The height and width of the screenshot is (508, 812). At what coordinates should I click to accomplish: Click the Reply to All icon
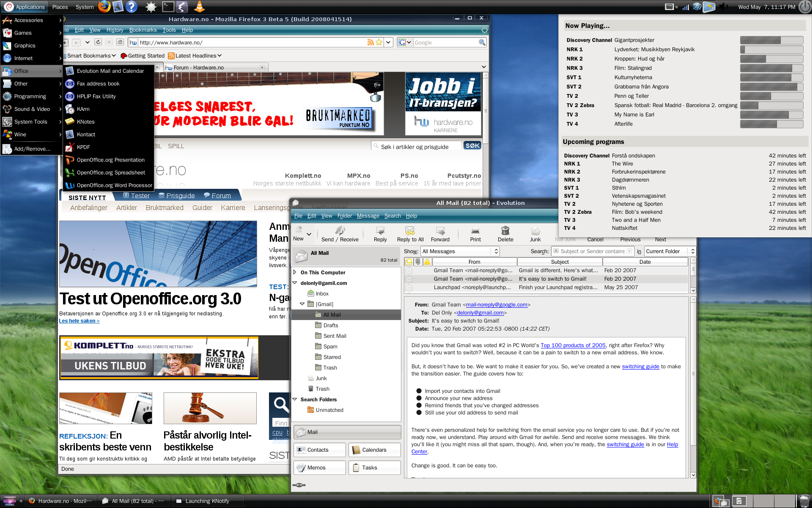(410, 231)
